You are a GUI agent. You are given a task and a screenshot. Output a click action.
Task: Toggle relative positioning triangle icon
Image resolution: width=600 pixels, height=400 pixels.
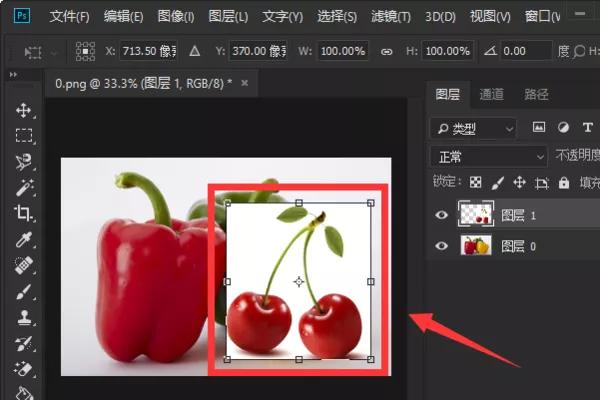(x=194, y=51)
